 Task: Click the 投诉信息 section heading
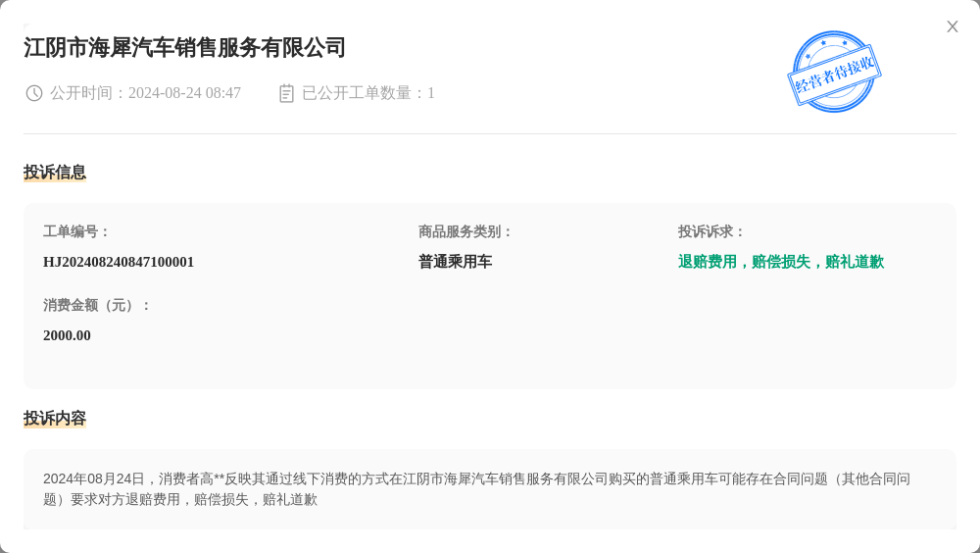click(x=54, y=172)
